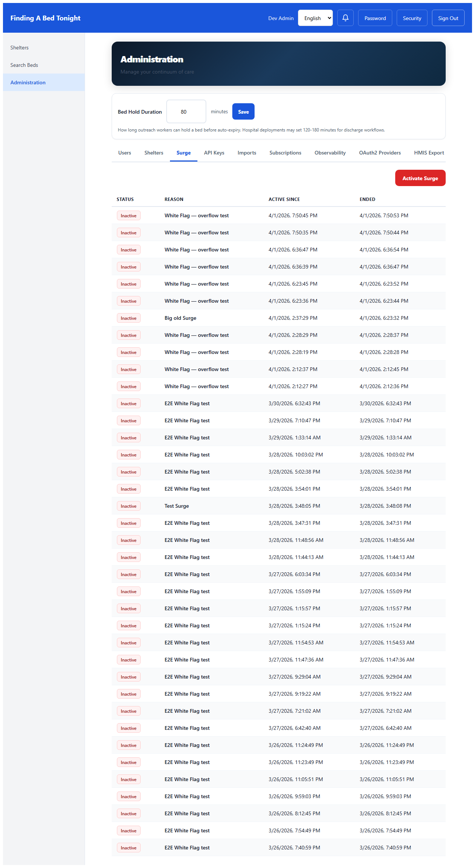This screenshot has width=475, height=868.
Task: Click the Big old Surge row
Action: (180, 318)
